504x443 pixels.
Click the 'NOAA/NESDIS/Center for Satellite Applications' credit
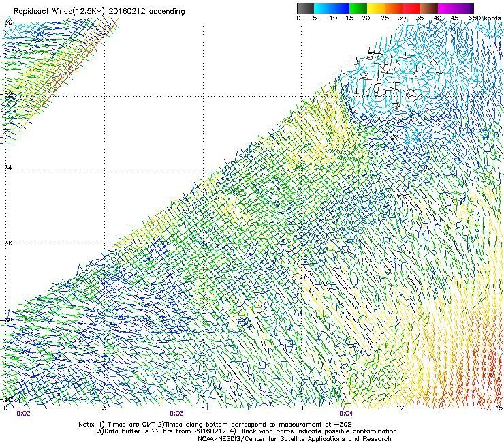pyautogui.click(x=272, y=439)
